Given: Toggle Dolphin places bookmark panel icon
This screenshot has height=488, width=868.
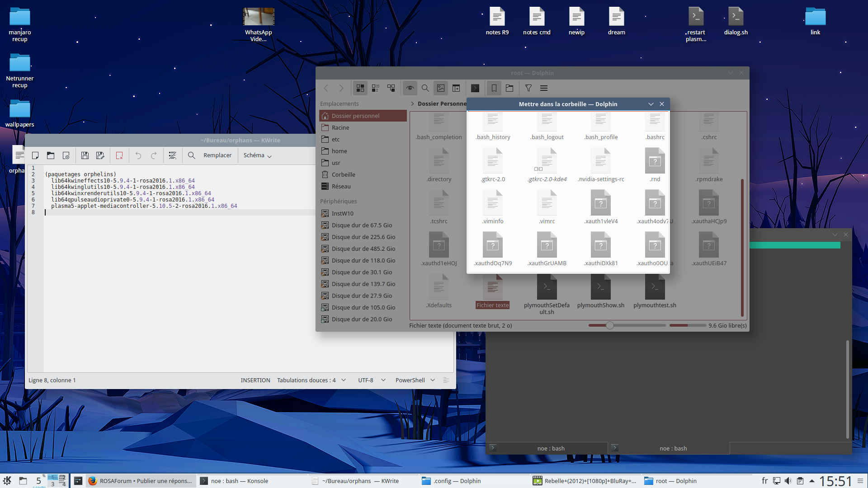Looking at the screenshot, I should [494, 88].
